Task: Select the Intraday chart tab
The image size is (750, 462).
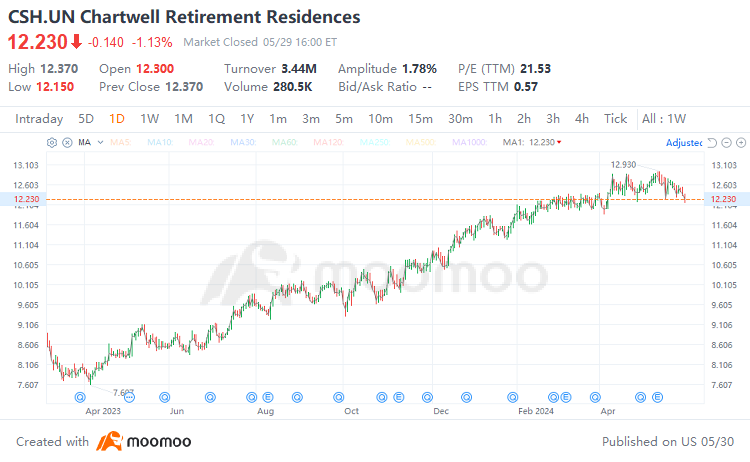Action: 39,119
